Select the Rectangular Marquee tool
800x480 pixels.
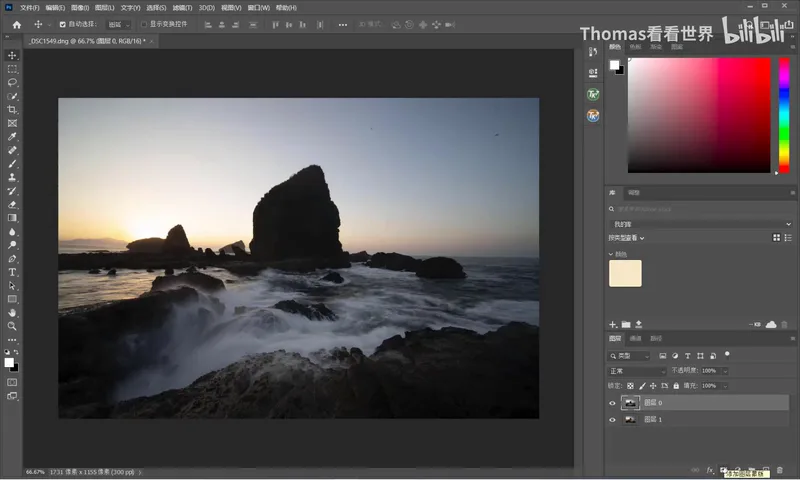12,69
